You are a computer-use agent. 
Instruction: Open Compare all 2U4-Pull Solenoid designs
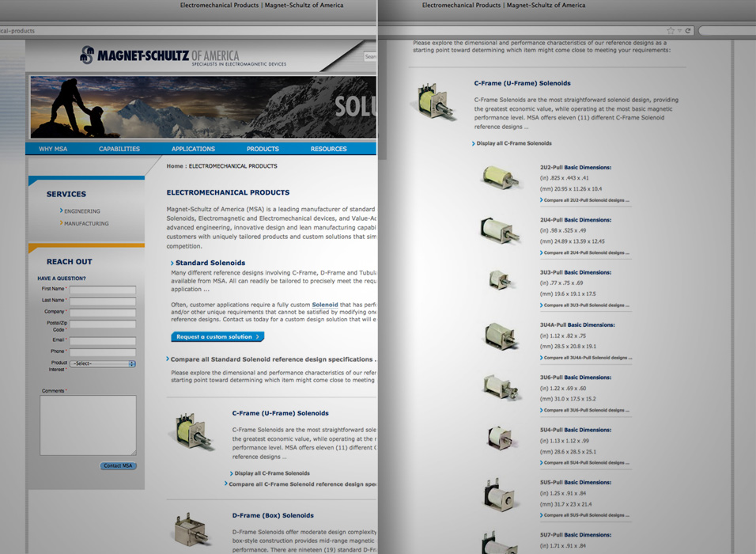point(586,252)
